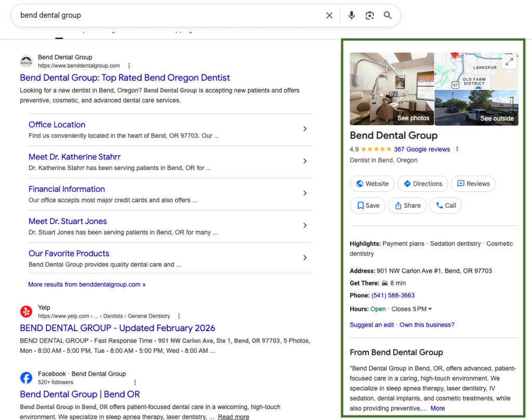
Task: Open the 367 Google reviews link
Action: point(422,149)
